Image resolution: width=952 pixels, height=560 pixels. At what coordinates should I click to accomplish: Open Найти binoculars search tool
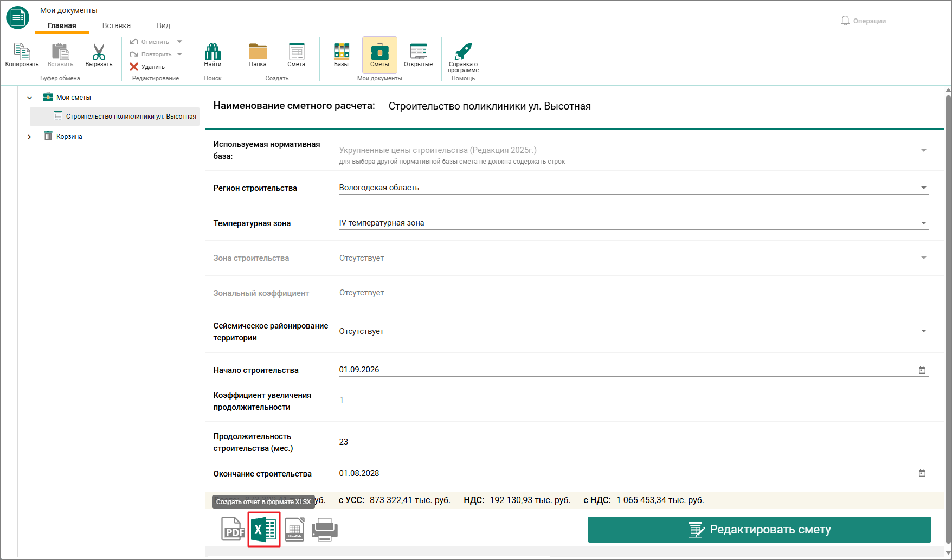pyautogui.click(x=213, y=52)
